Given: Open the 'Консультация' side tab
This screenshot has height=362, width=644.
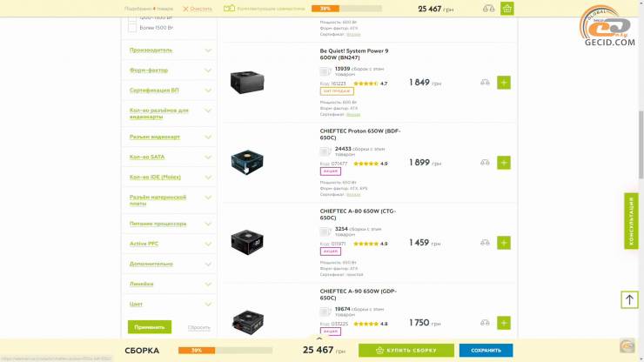Looking at the screenshot, I should (x=631, y=220).
